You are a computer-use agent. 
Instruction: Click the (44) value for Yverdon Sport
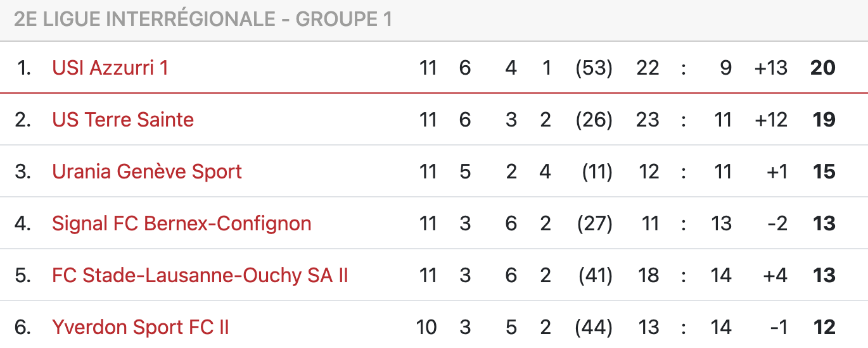tap(594, 327)
